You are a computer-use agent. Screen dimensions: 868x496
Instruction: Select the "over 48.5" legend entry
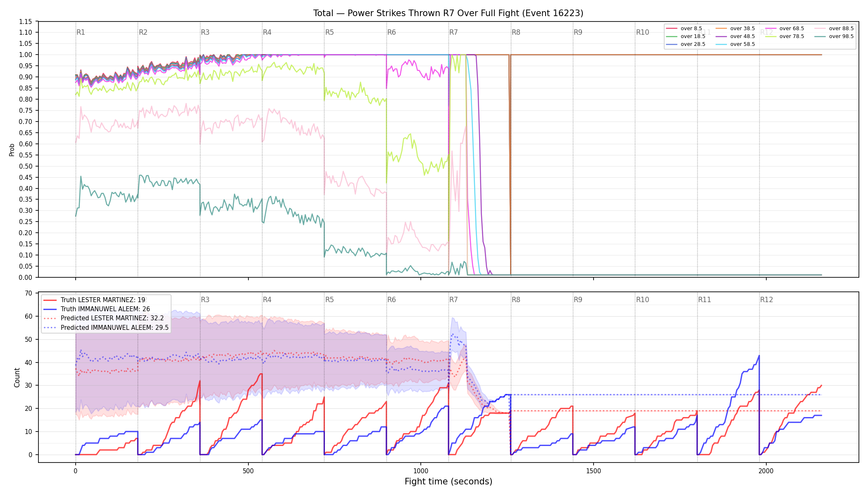tap(736, 36)
